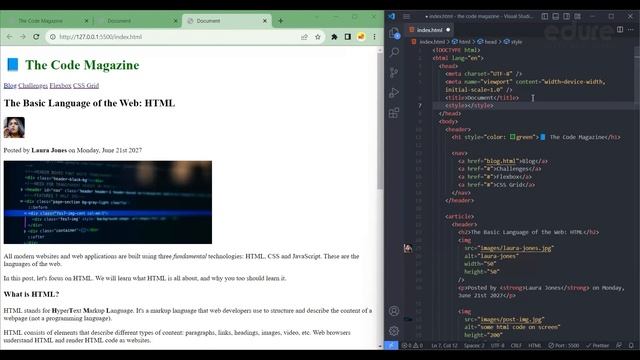Open the Run and Debug view
The image size is (640, 360).
pos(394,93)
